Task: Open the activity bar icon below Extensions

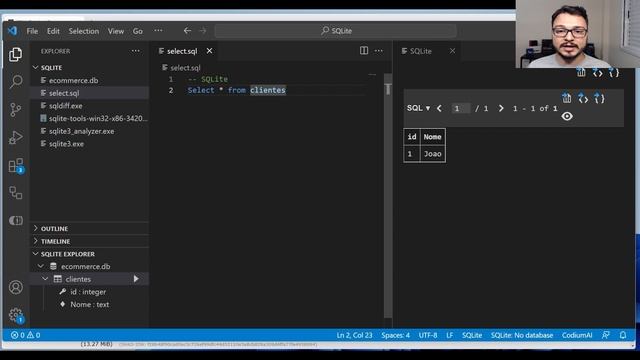Action: coord(16,193)
